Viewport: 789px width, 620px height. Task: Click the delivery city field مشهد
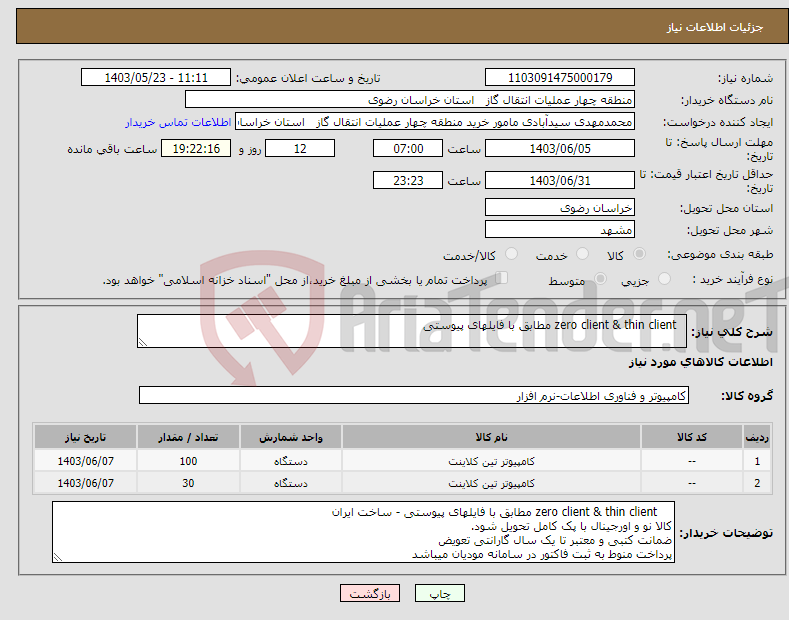tap(560, 229)
